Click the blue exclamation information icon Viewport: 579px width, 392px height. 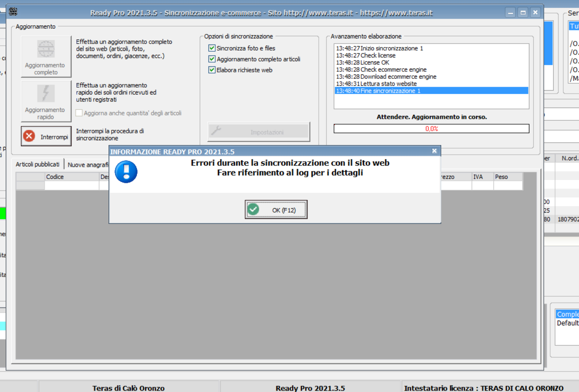[x=126, y=172]
